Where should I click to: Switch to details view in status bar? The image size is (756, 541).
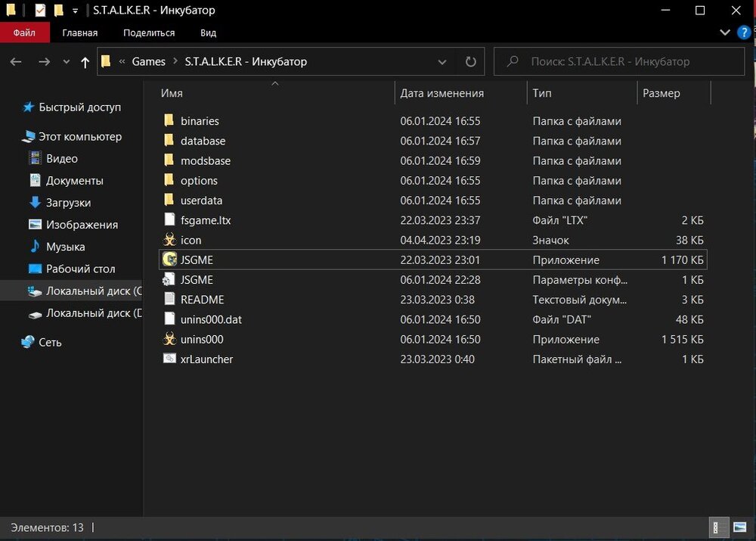coord(717,527)
